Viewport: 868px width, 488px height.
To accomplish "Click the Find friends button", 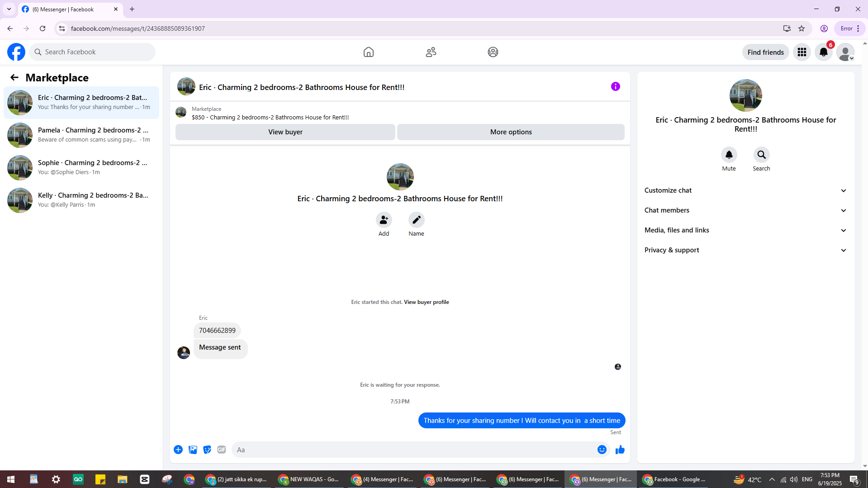I will pos(765,52).
